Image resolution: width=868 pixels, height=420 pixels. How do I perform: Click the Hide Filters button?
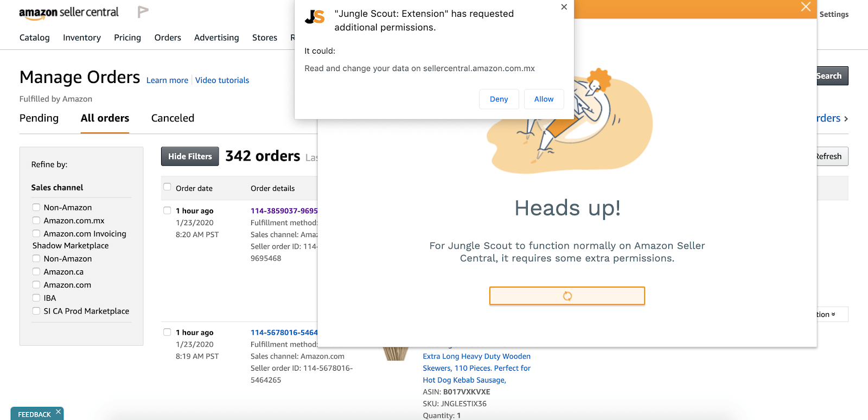click(190, 156)
